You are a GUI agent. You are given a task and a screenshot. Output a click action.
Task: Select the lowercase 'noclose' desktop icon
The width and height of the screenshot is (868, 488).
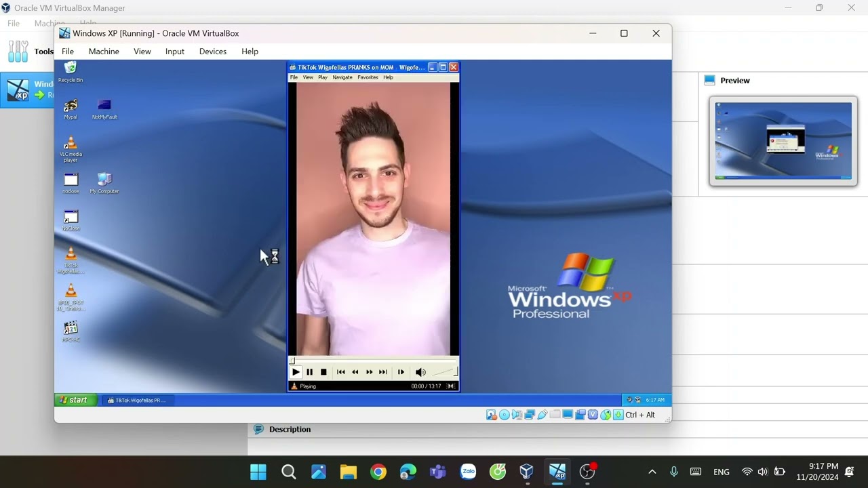[x=71, y=184]
